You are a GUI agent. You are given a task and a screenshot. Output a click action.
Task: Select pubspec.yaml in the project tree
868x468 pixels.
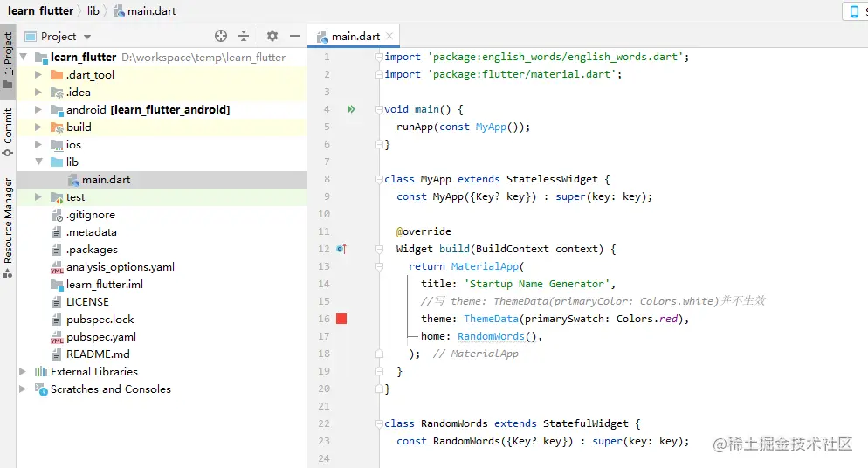click(100, 336)
